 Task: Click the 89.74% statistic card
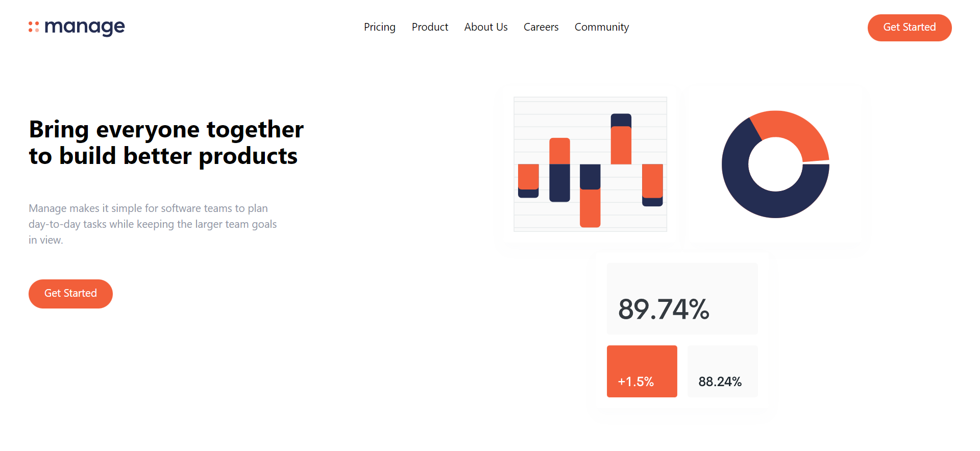pos(682,299)
